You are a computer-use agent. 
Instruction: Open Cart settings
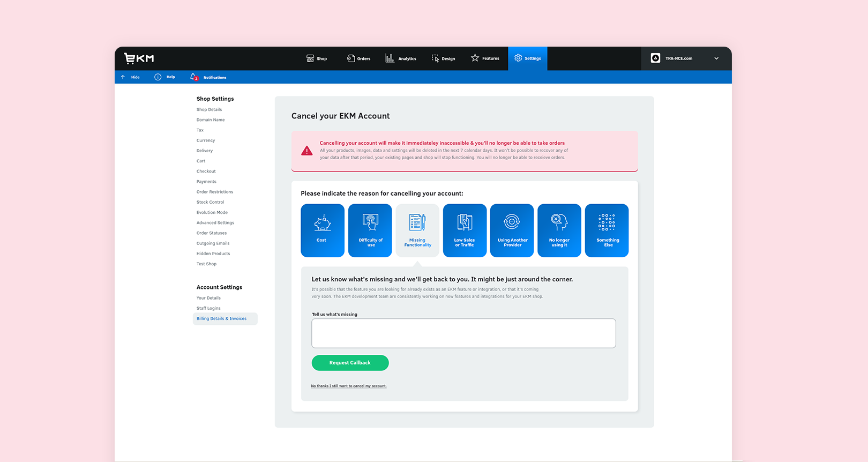click(201, 161)
